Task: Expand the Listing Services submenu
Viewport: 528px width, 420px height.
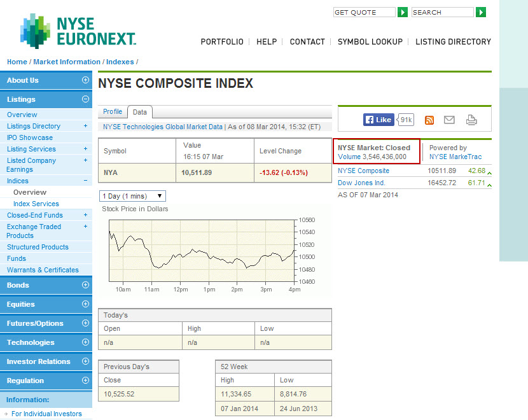Action: pyautogui.click(x=85, y=148)
